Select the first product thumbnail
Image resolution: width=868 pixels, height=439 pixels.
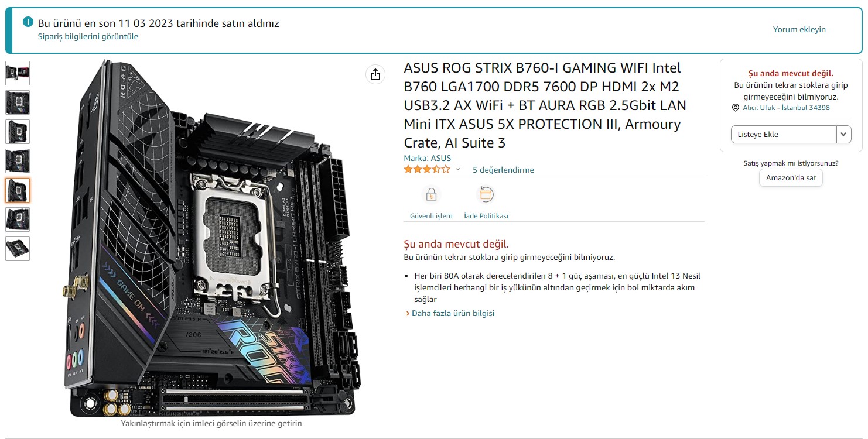pos(18,73)
